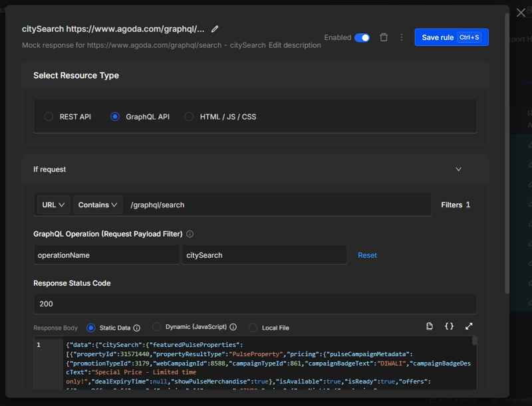
Task: Toggle the Enabled switch
Action: click(362, 38)
